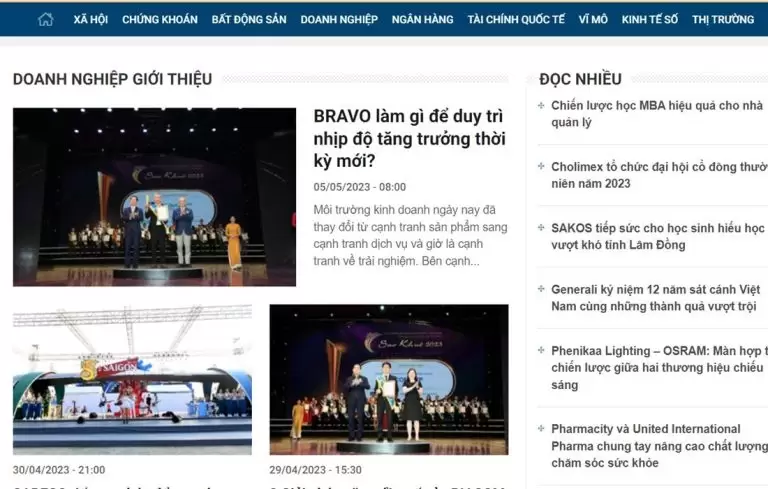Select the plus bullet beside the SAKOS article
The height and width of the screenshot is (489, 768).
click(541, 227)
